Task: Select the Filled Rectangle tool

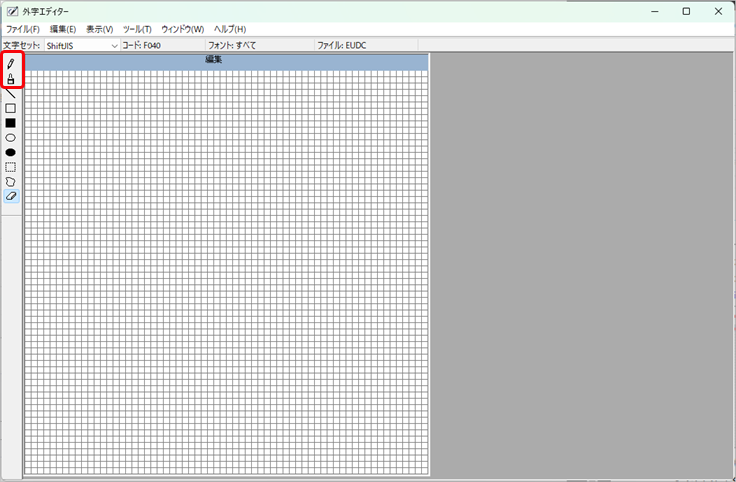Action: [x=11, y=123]
